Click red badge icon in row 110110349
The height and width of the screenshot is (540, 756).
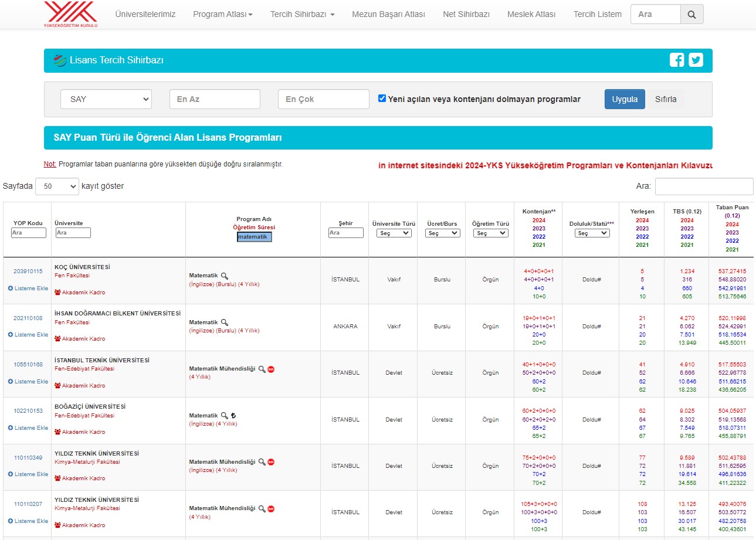[x=271, y=462]
